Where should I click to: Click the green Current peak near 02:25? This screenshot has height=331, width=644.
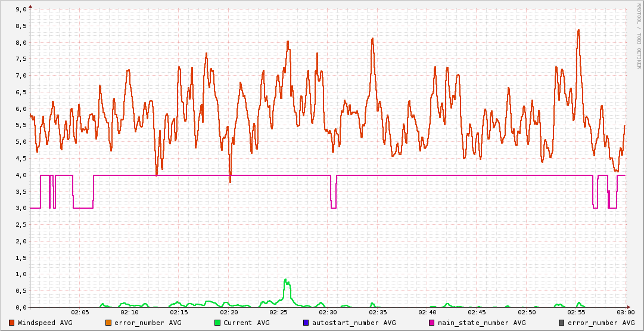click(286, 280)
